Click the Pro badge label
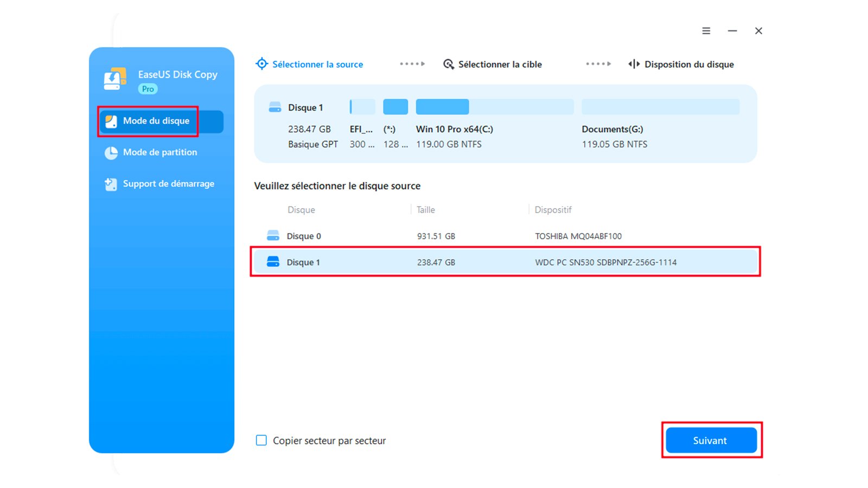This screenshot has height=488, width=868. pyautogui.click(x=147, y=89)
